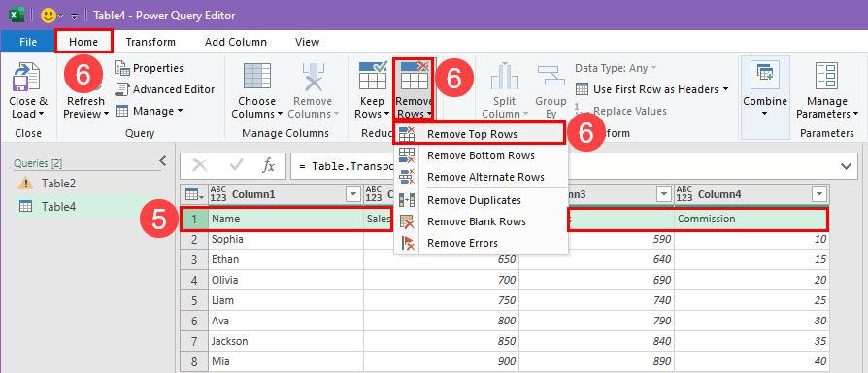The image size is (868, 373).
Task: Click the Remove Rows button
Action: coord(415,89)
